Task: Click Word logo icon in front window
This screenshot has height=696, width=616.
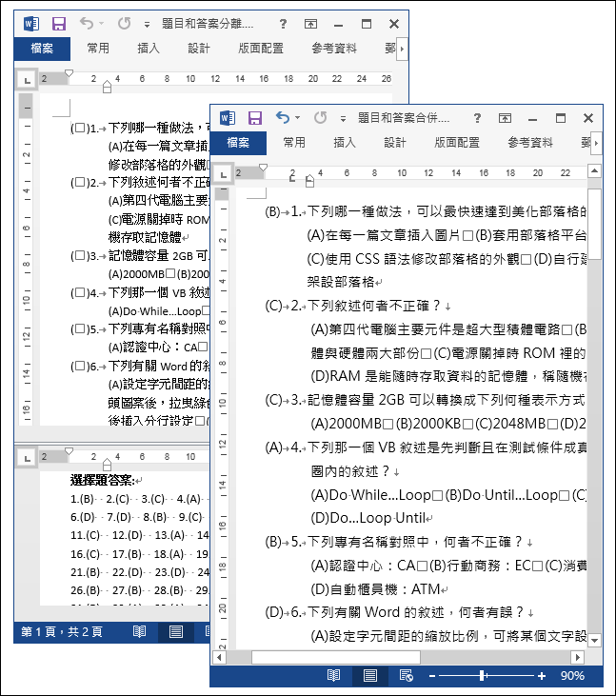Action: (x=228, y=118)
